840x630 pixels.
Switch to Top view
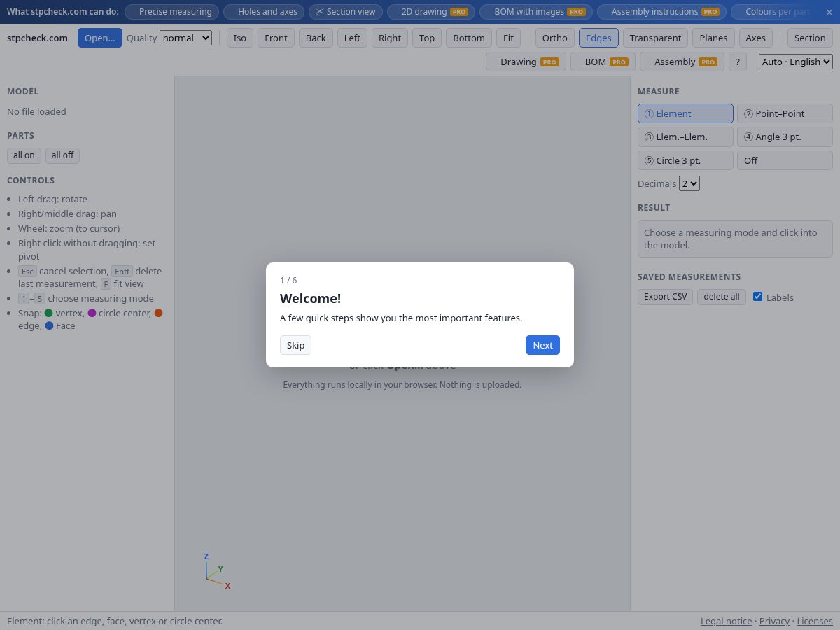pyautogui.click(x=427, y=38)
